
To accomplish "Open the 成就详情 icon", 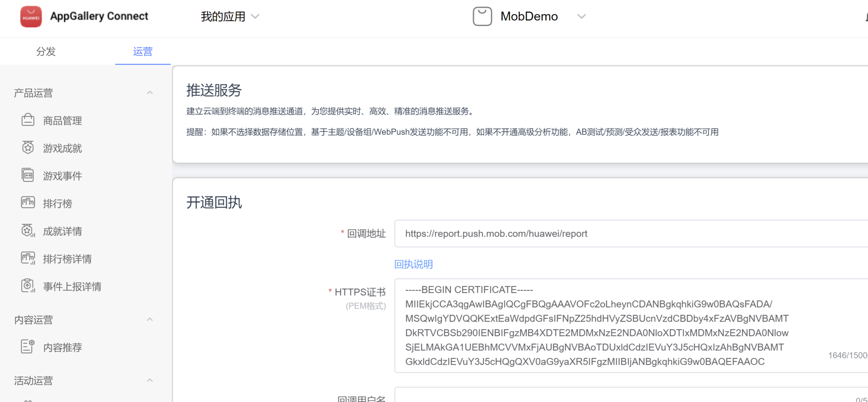I will (28, 230).
